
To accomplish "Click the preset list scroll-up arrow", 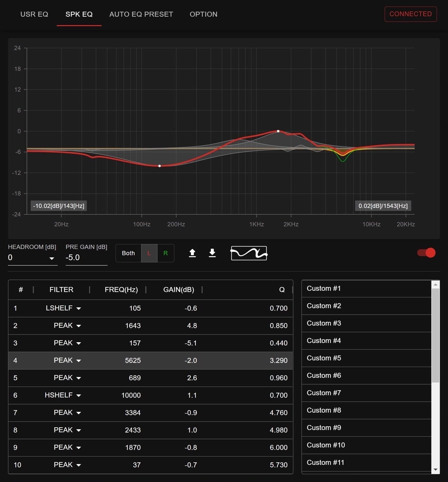I will [x=436, y=285].
